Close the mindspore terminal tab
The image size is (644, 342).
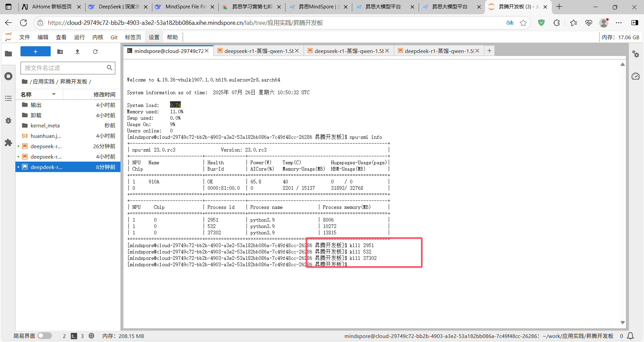(x=207, y=51)
